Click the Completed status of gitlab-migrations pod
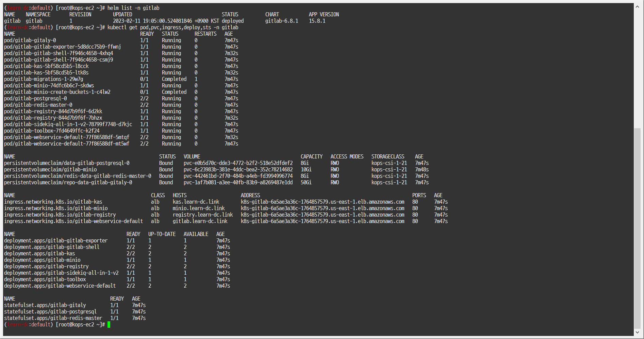The image size is (644, 339). [174, 79]
